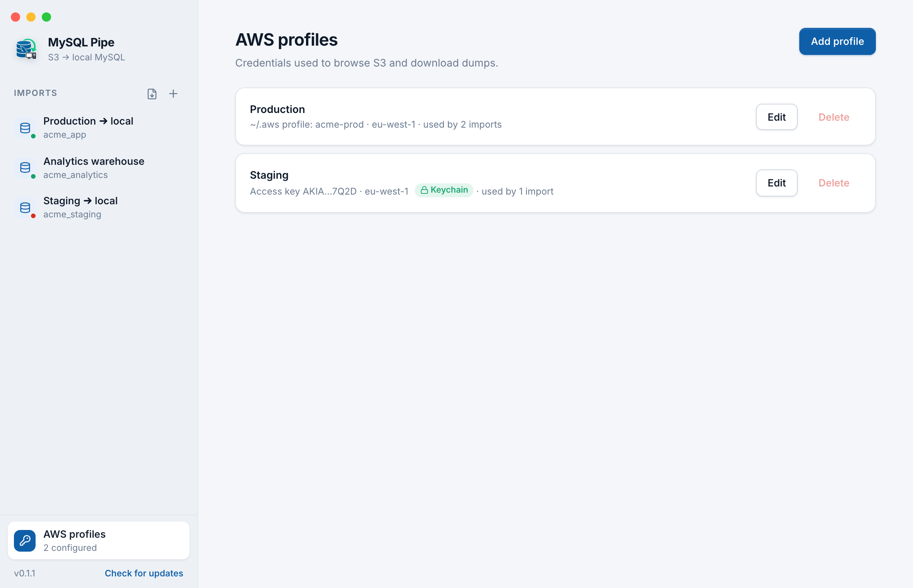
Task: Click the plus icon to add import
Action: pyautogui.click(x=173, y=94)
